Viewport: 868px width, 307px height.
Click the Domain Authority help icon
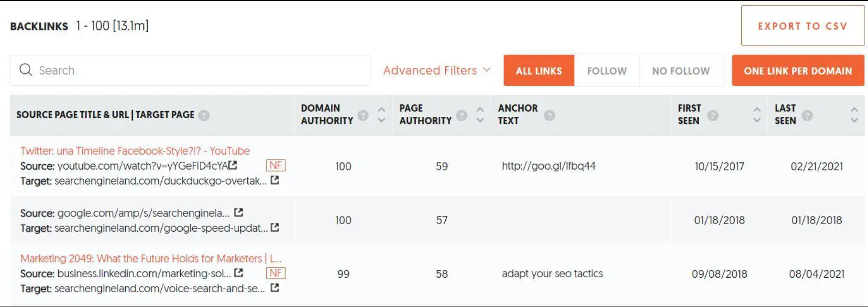click(x=362, y=115)
